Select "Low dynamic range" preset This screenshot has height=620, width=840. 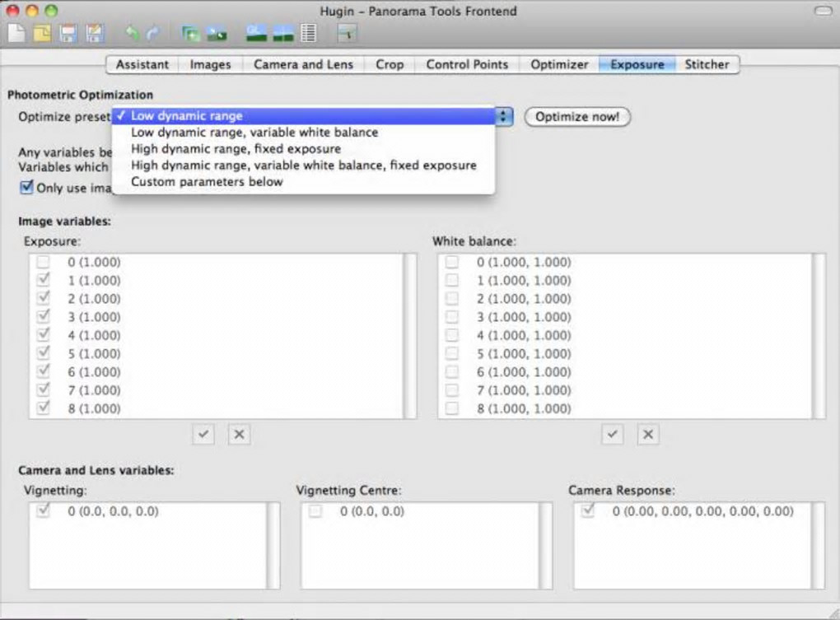[303, 115]
